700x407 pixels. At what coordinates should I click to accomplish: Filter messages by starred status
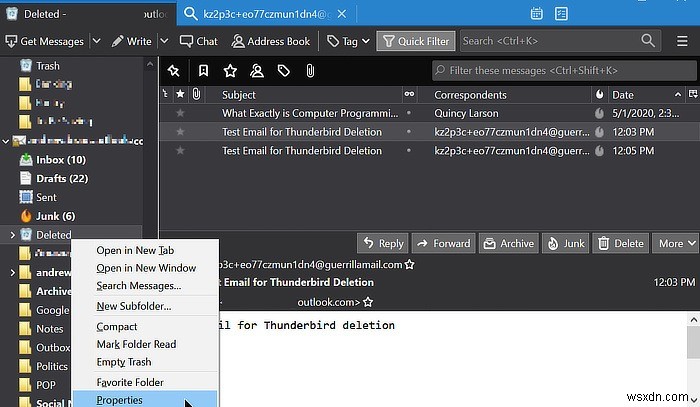[230, 71]
